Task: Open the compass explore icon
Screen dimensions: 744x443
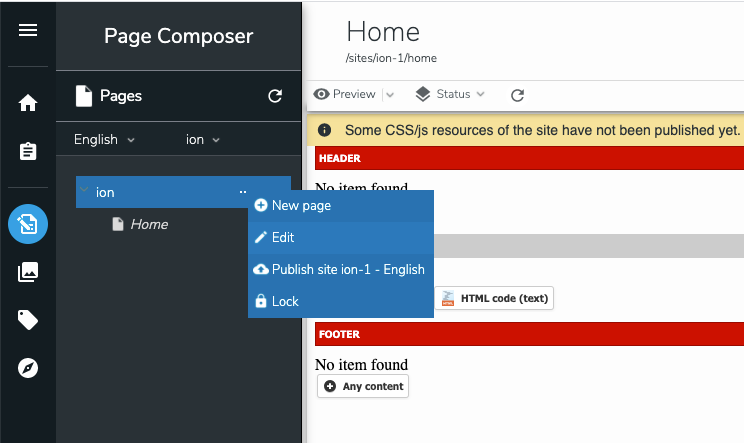Action: point(28,368)
